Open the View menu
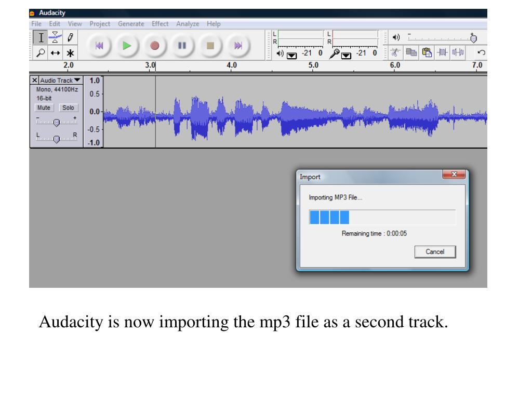Viewport: 532px width, 399px height. pos(75,24)
